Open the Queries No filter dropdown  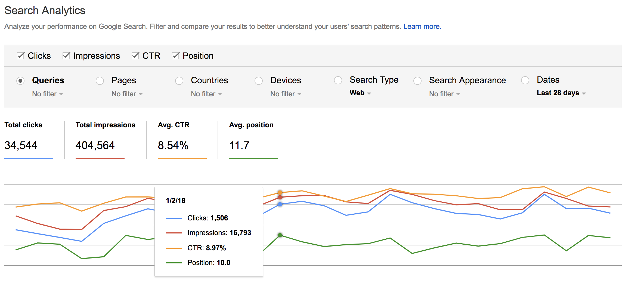[48, 94]
